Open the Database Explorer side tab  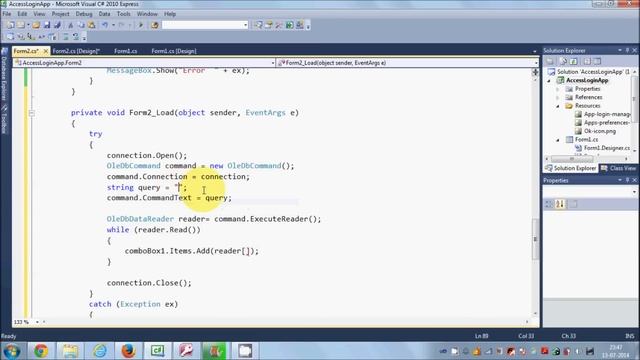pos(4,75)
